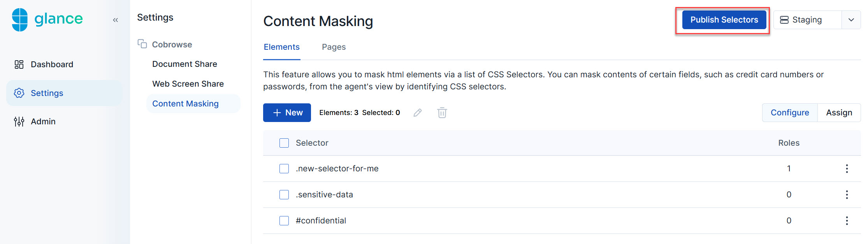This screenshot has width=868, height=244.
Task: Check the .new-selector-for-me checkbox
Action: tap(284, 169)
